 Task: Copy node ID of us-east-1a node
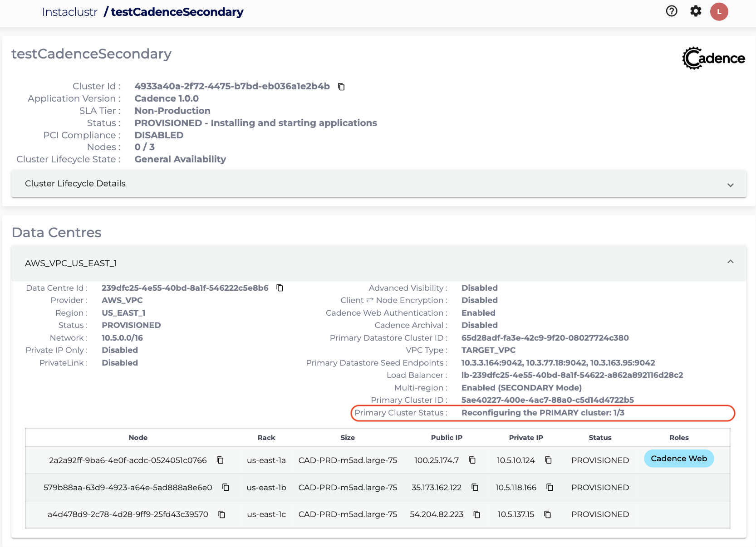click(220, 460)
